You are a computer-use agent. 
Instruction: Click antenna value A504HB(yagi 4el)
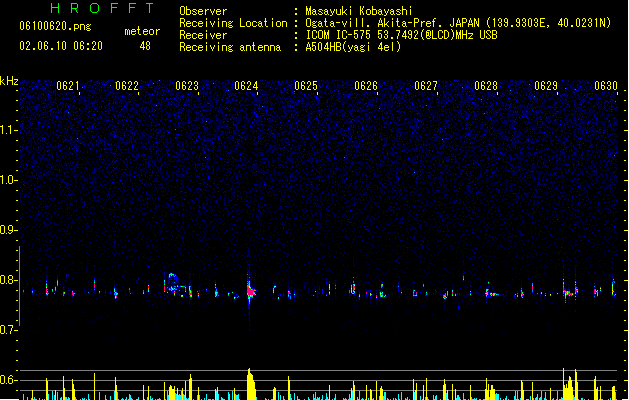(353, 47)
